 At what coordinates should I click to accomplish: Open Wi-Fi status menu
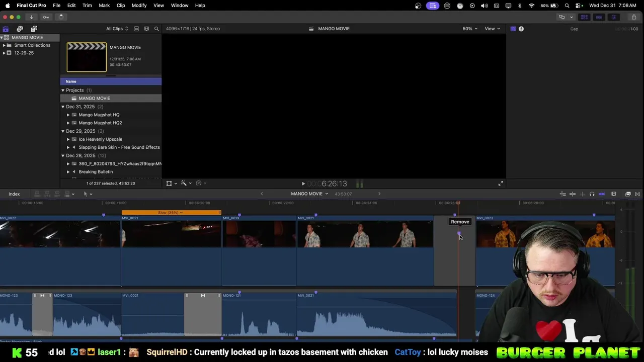coord(532,6)
